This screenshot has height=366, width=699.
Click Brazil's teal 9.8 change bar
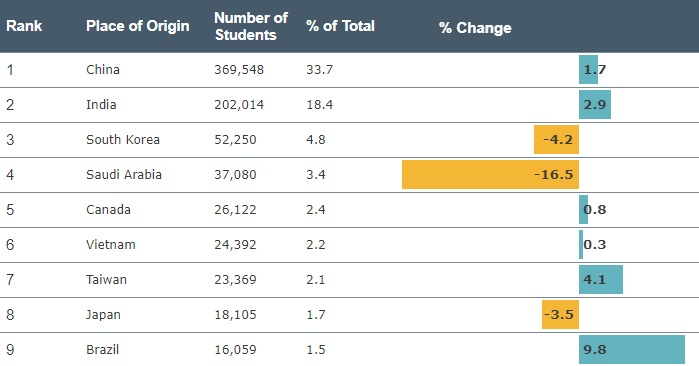(632, 350)
